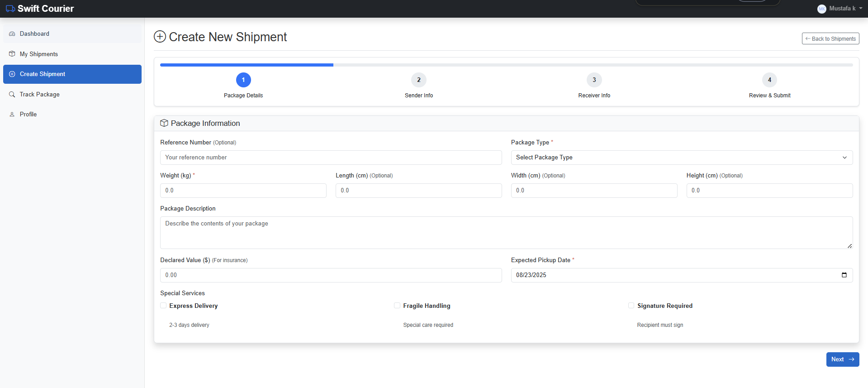Viewport: 868px width, 388px height.
Task: Go to My Shipments menu item
Action: point(39,54)
